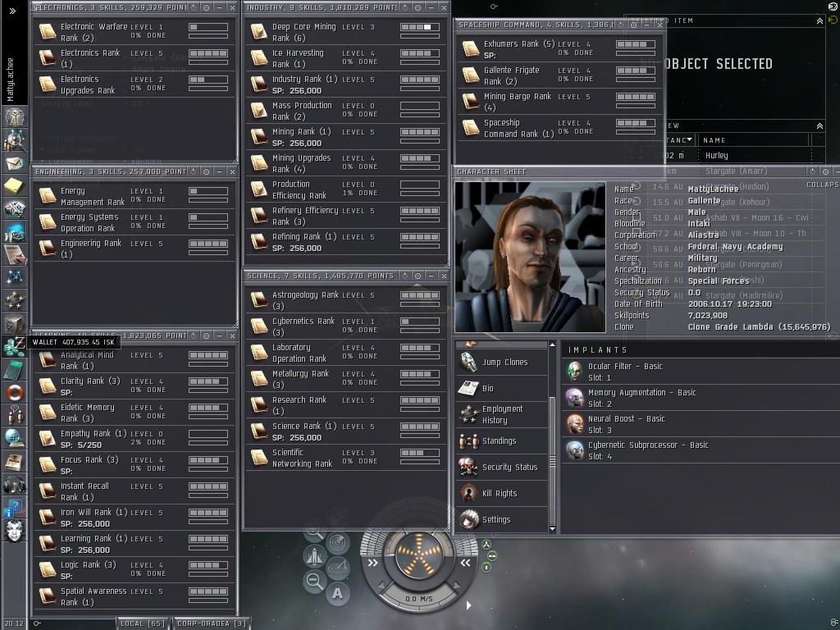Sort overview by Distance column arrow

(689, 139)
